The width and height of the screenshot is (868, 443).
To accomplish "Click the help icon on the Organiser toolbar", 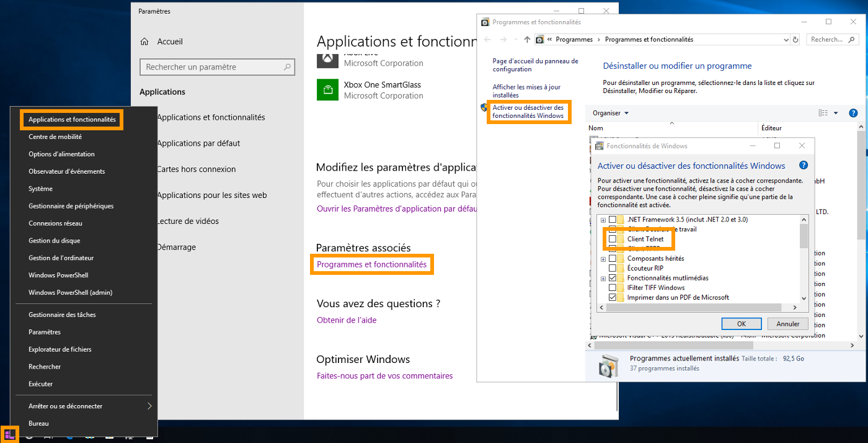I will [853, 113].
